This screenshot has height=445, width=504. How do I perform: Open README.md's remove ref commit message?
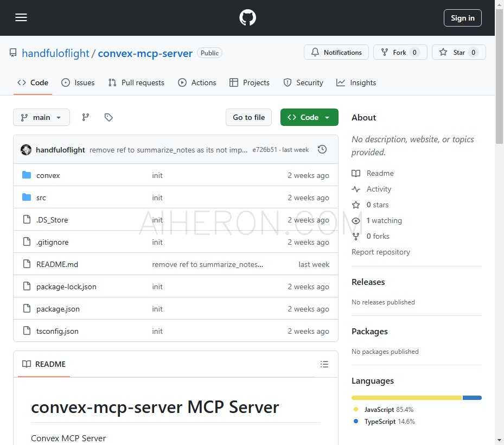point(207,264)
